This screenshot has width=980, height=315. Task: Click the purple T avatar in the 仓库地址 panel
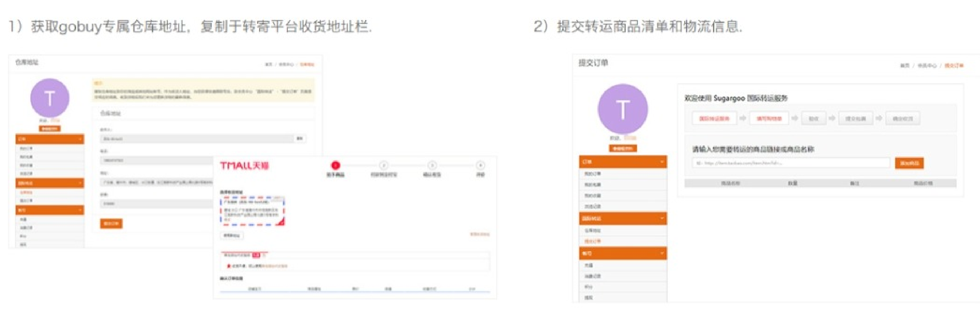coord(49,98)
